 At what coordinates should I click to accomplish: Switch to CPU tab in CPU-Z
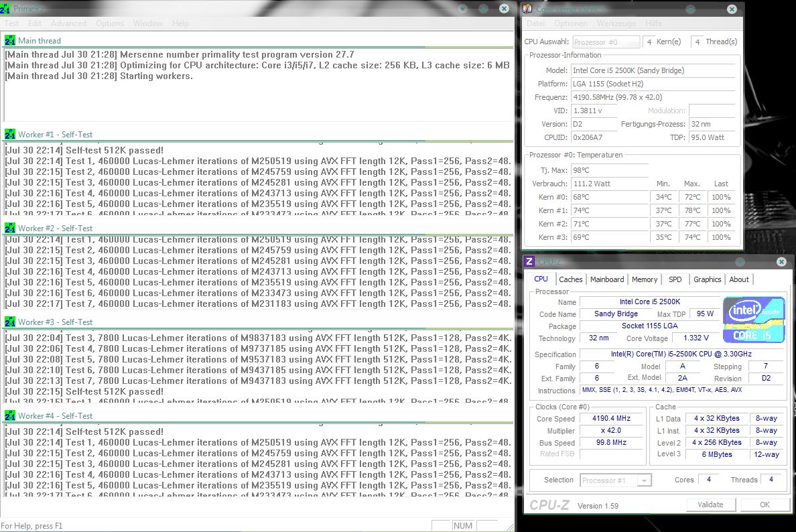pyautogui.click(x=541, y=279)
